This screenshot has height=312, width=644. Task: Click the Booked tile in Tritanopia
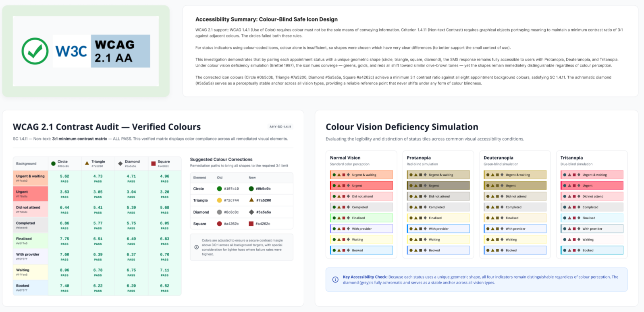pos(592,250)
